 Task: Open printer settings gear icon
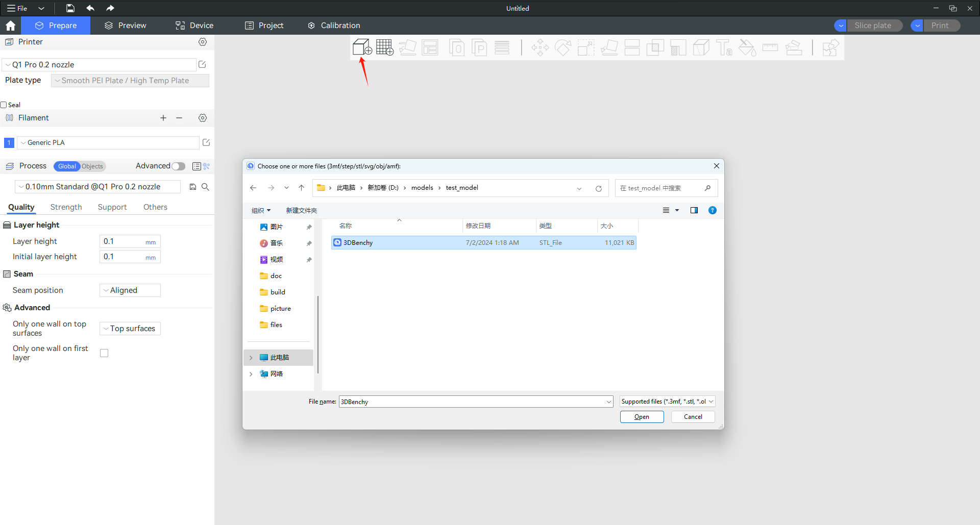[203, 42]
